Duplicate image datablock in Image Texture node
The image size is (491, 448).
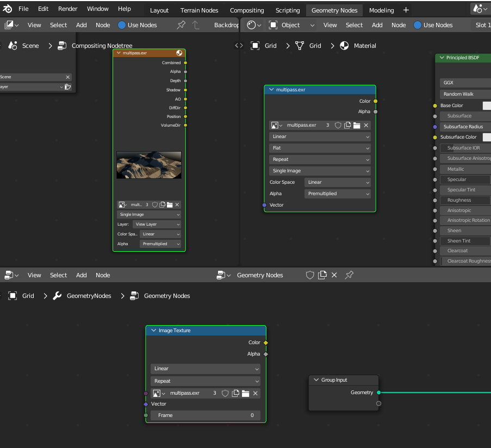(x=235, y=394)
